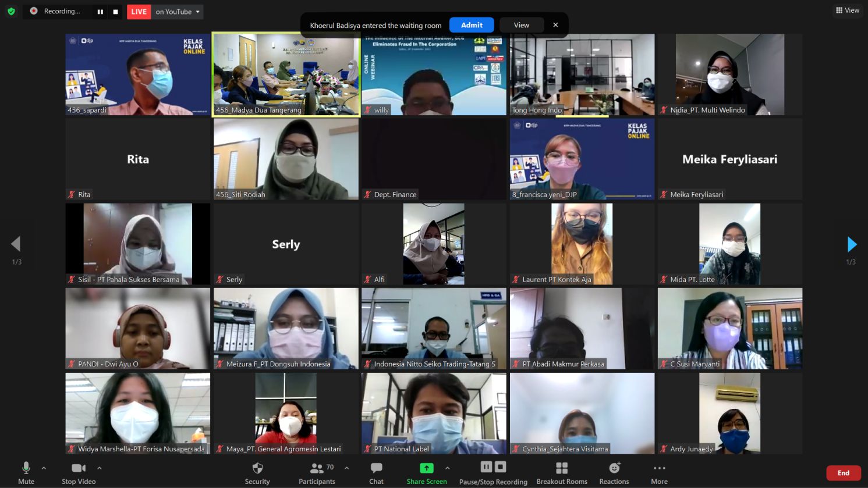
Task: Open the LIVE on YouTube dropdown
Action: [197, 12]
